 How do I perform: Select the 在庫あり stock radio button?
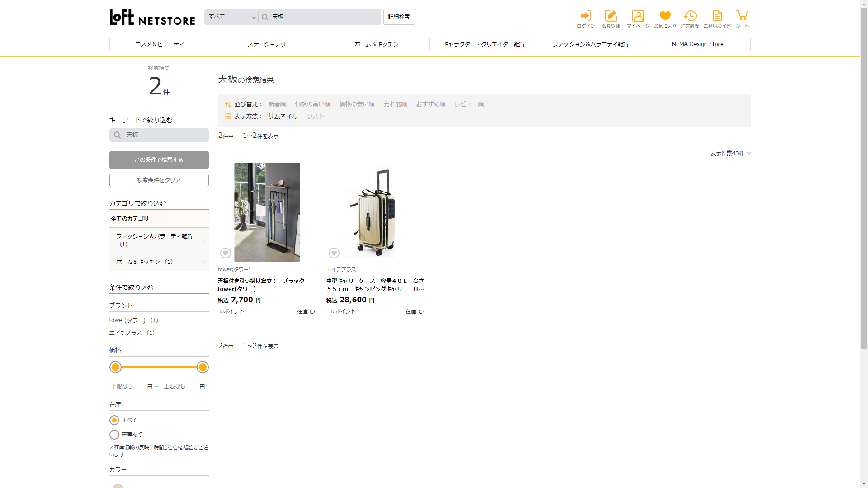pyautogui.click(x=114, y=435)
